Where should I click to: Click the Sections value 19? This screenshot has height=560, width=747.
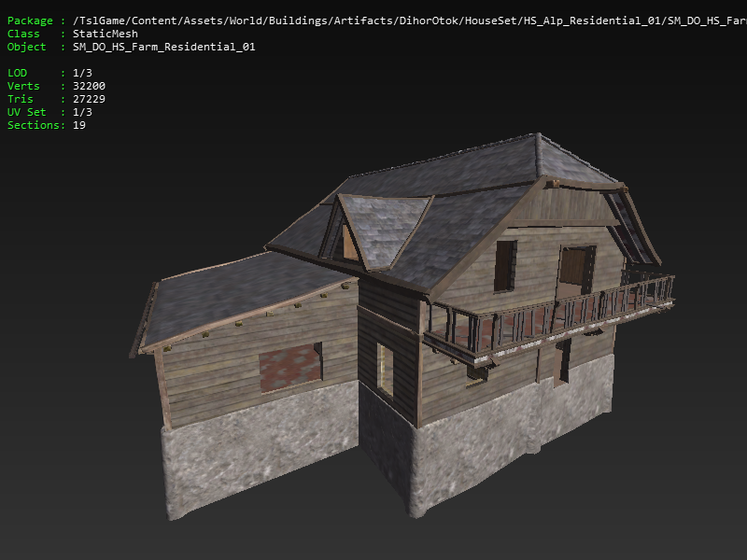point(78,125)
